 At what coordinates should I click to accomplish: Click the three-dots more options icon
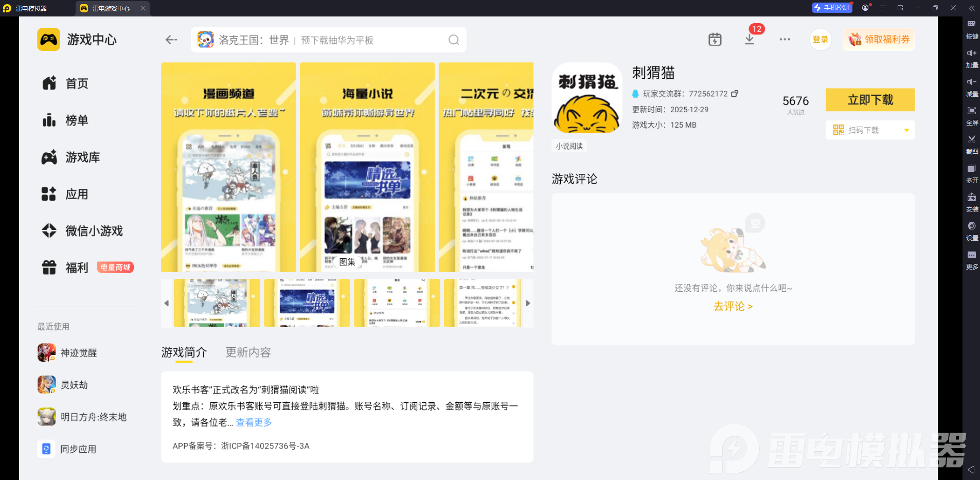coord(785,39)
